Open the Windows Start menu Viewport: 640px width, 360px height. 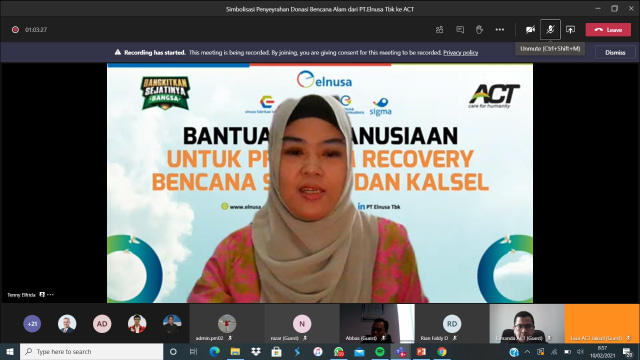pyautogui.click(x=10, y=351)
